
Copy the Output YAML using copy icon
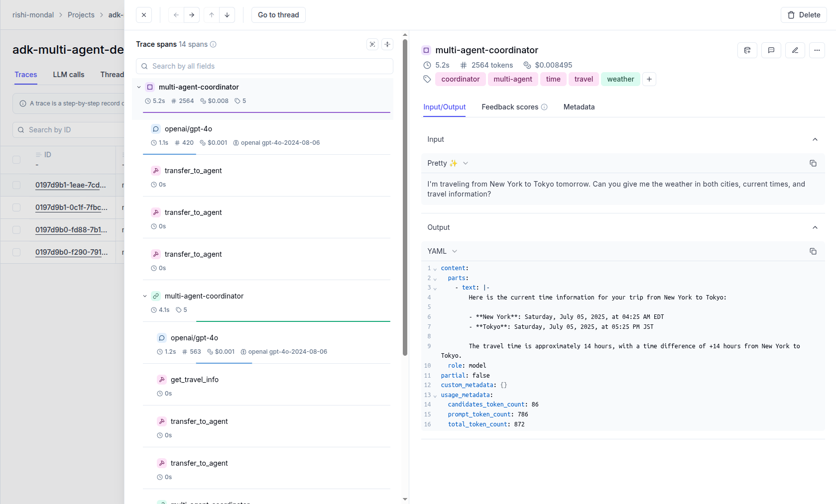(x=813, y=251)
